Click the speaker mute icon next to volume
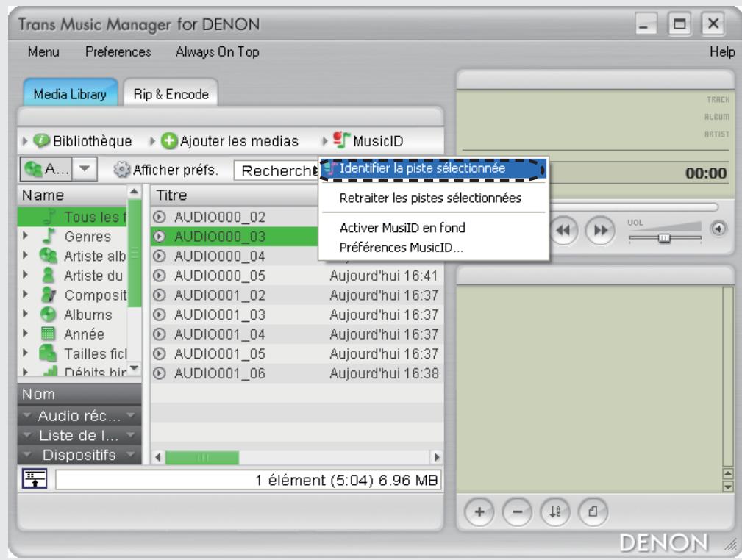 point(718,229)
